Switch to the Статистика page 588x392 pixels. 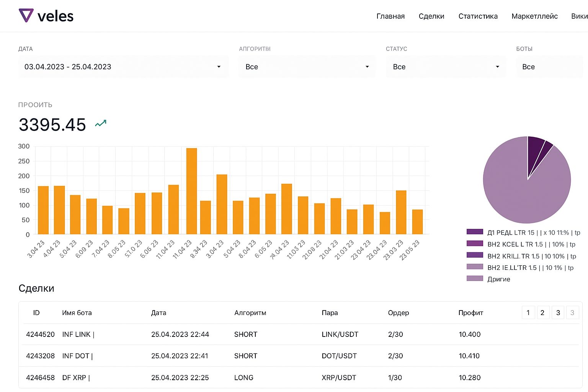478,16
